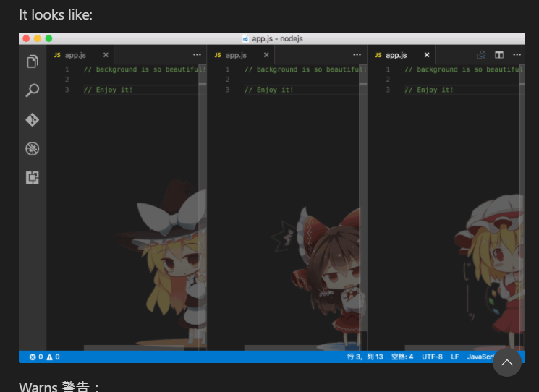Close the first app.js tab
The width and height of the screenshot is (539, 392).
pyautogui.click(x=106, y=55)
